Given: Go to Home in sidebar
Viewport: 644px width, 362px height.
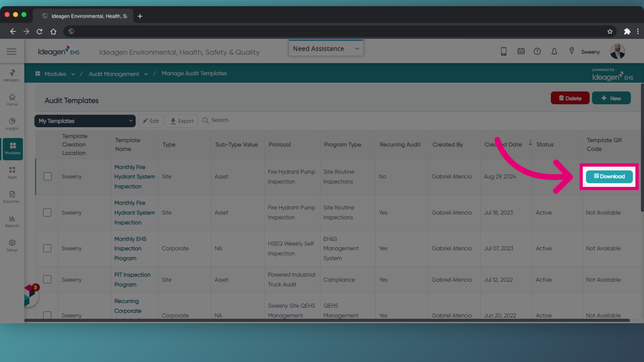Looking at the screenshot, I should (x=12, y=100).
